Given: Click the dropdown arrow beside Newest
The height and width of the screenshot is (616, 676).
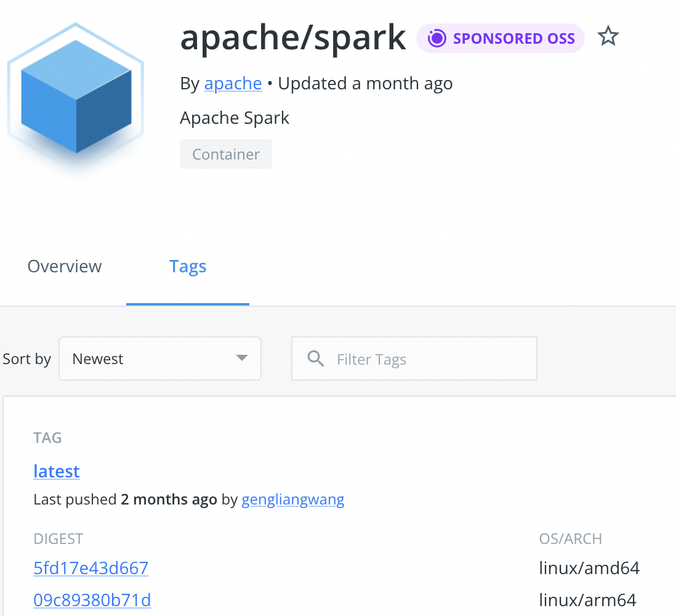Looking at the screenshot, I should (x=243, y=358).
